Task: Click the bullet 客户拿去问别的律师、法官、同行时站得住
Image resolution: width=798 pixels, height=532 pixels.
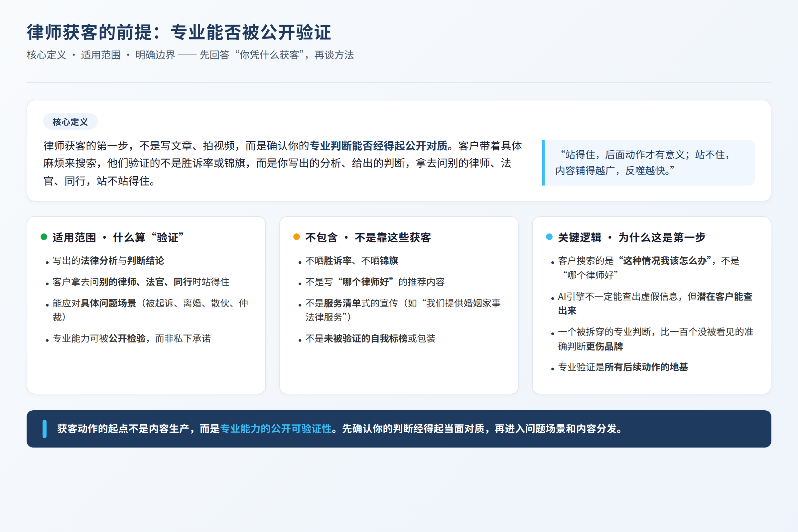Action: click(x=141, y=282)
